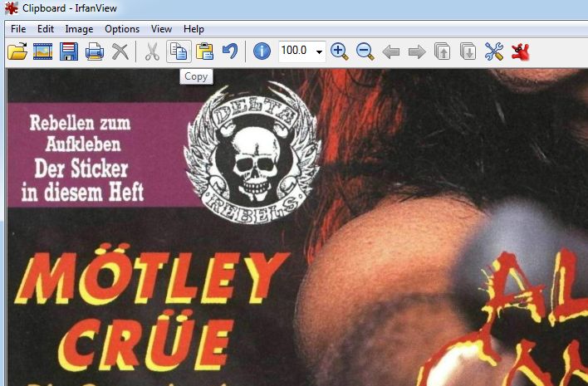Open the Options menu
The width and height of the screenshot is (588, 386).
coord(122,29)
